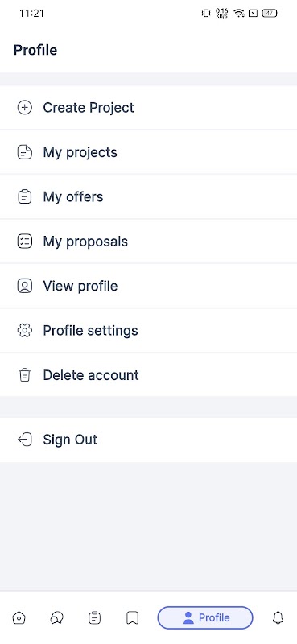Tap the My proposals checklist icon
The height and width of the screenshot is (644, 297).
(x=25, y=242)
